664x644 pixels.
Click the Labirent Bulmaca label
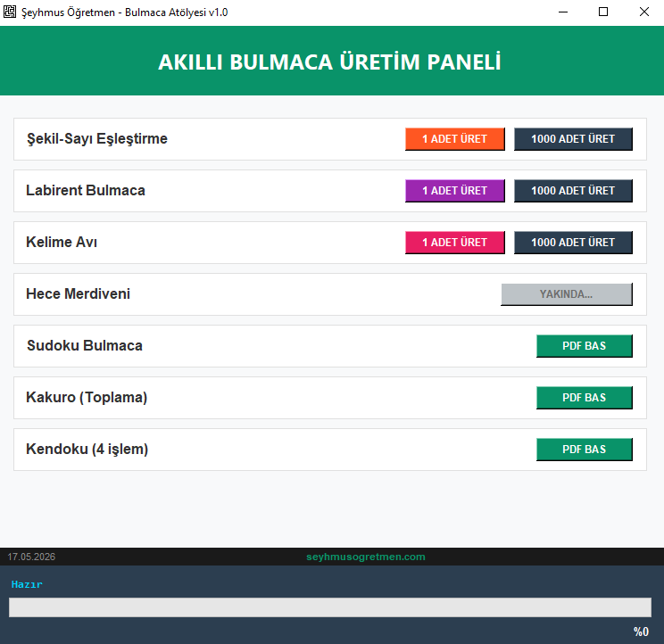[x=86, y=190]
